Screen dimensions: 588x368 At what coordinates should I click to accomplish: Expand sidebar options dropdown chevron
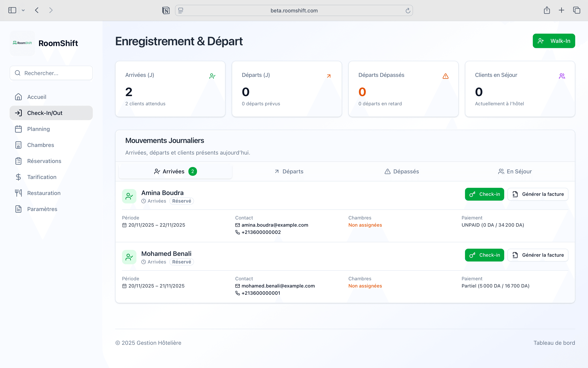[x=23, y=10]
